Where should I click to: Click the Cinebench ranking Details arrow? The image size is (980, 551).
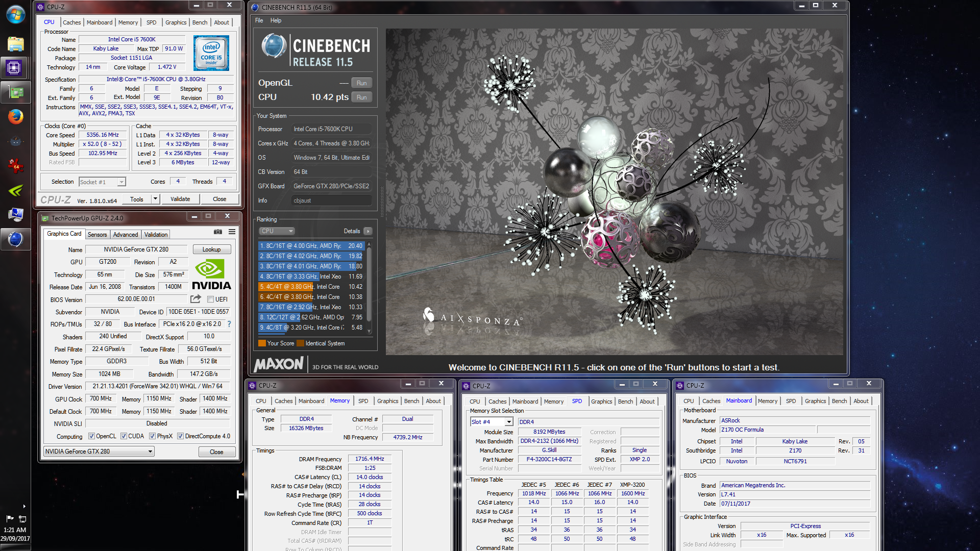(368, 231)
